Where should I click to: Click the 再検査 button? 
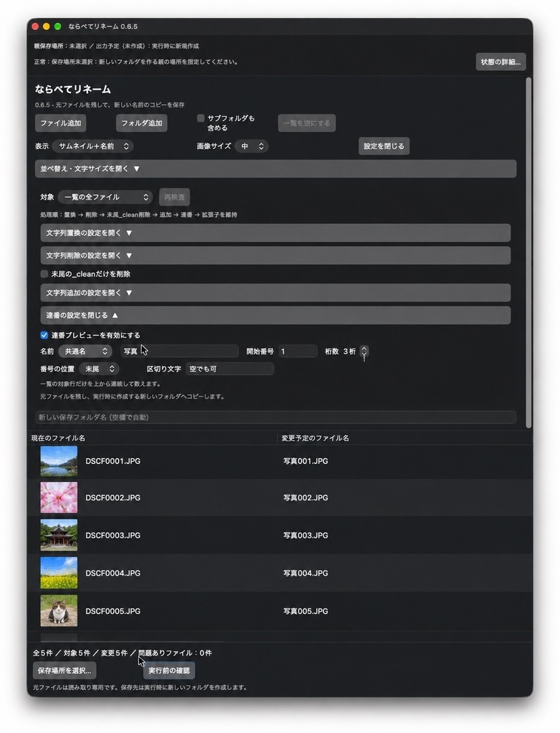point(174,197)
